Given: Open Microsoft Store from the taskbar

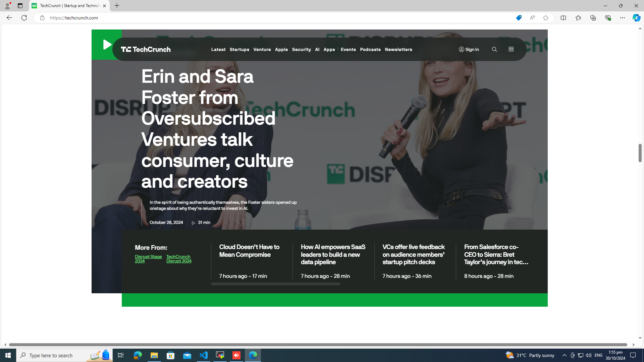Looking at the screenshot, I should point(171,355).
